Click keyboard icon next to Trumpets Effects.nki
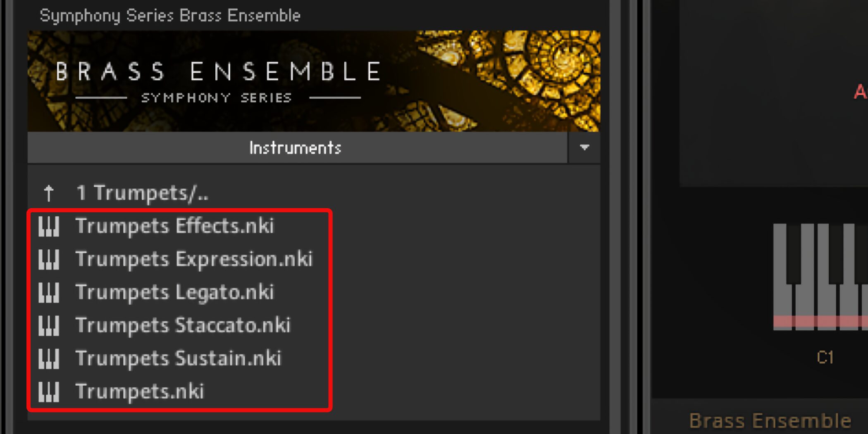The image size is (868, 434). pos(49,226)
